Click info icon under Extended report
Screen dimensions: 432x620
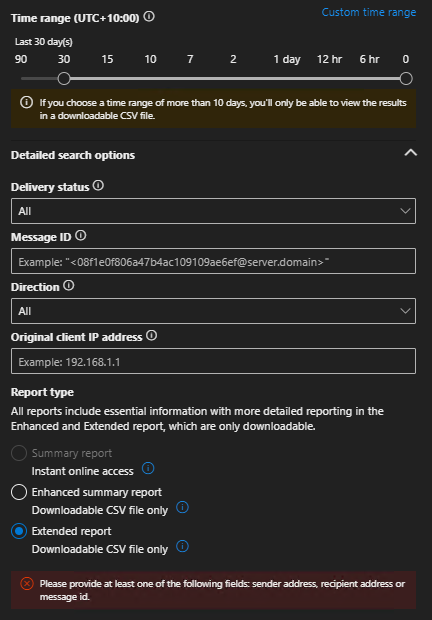pyautogui.click(x=182, y=546)
